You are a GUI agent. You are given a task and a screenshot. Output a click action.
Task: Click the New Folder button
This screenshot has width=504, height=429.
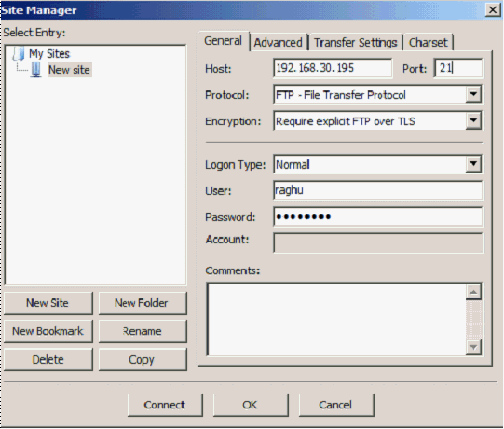pos(143,303)
